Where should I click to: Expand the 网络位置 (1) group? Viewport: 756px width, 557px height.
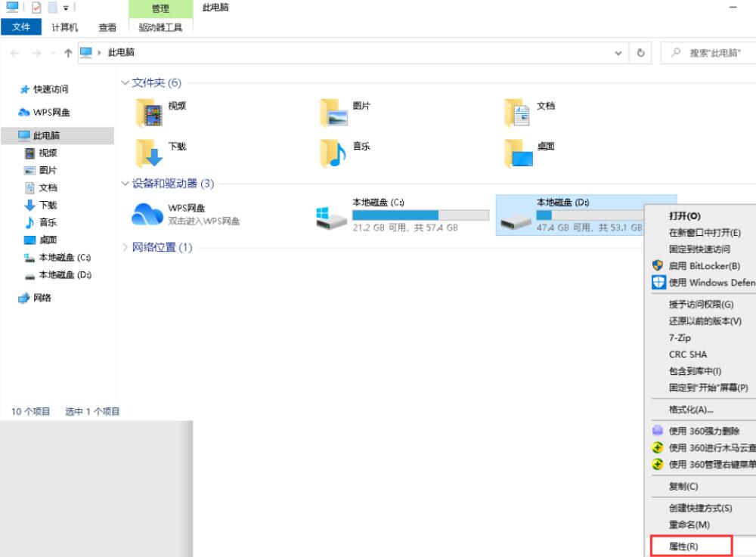click(125, 247)
